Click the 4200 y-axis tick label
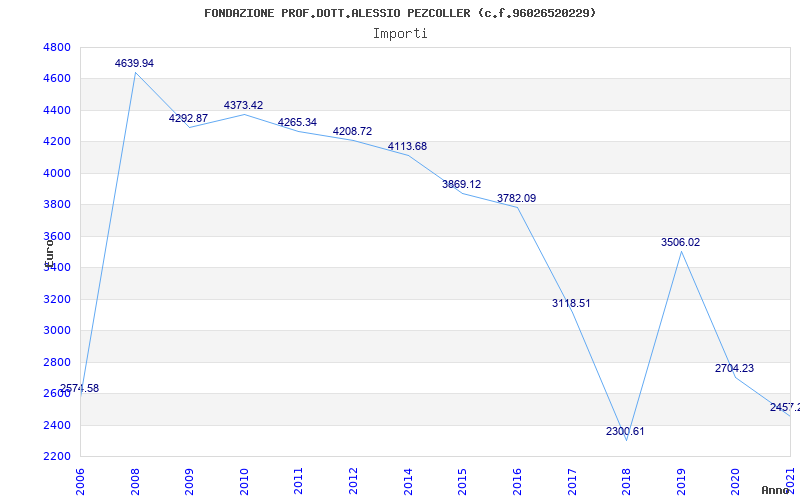Viewport: 800px width, 500px height. (x=57, y=142)
